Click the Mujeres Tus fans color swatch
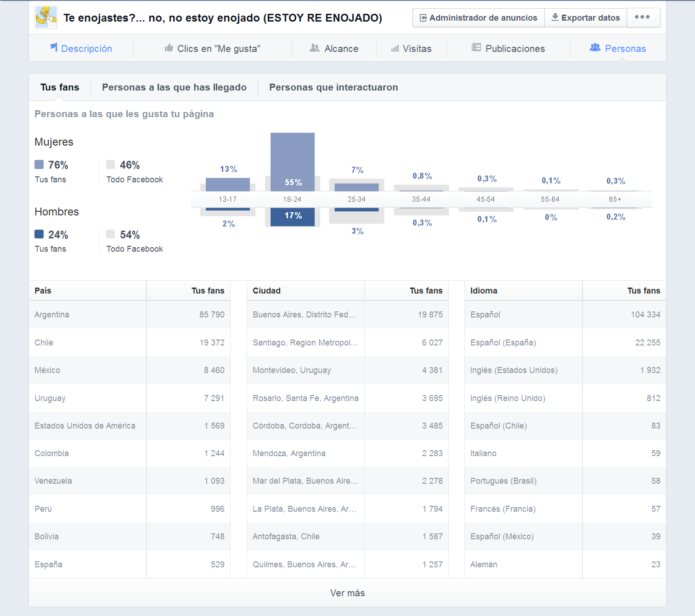This screenshot has height=616, width=695. point(39,164)
